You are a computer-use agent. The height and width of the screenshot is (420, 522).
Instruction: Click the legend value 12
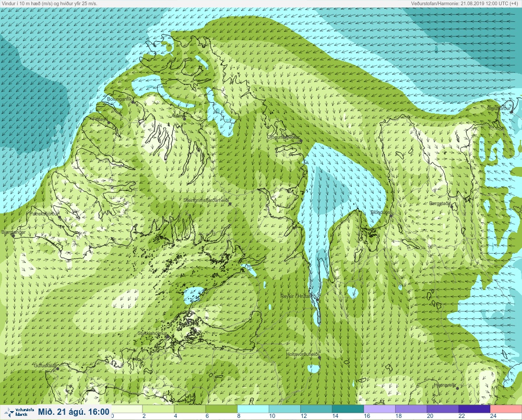tap(304, 416)
